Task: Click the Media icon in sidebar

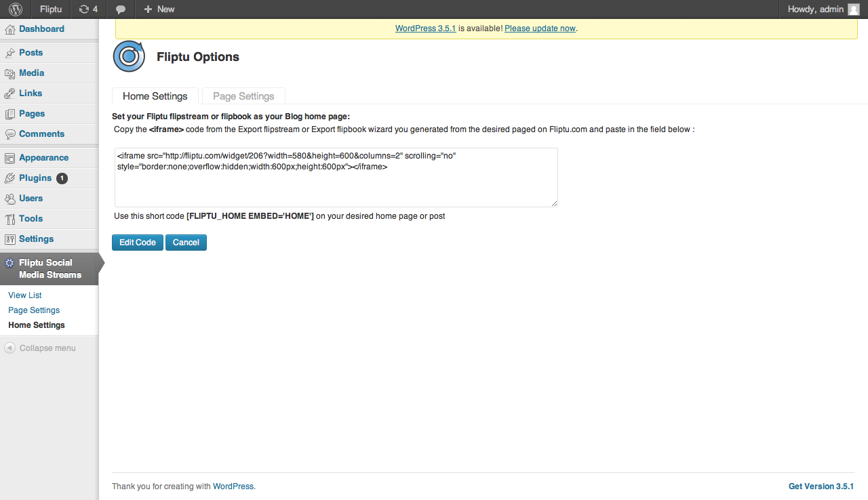Action: point(10,73)
